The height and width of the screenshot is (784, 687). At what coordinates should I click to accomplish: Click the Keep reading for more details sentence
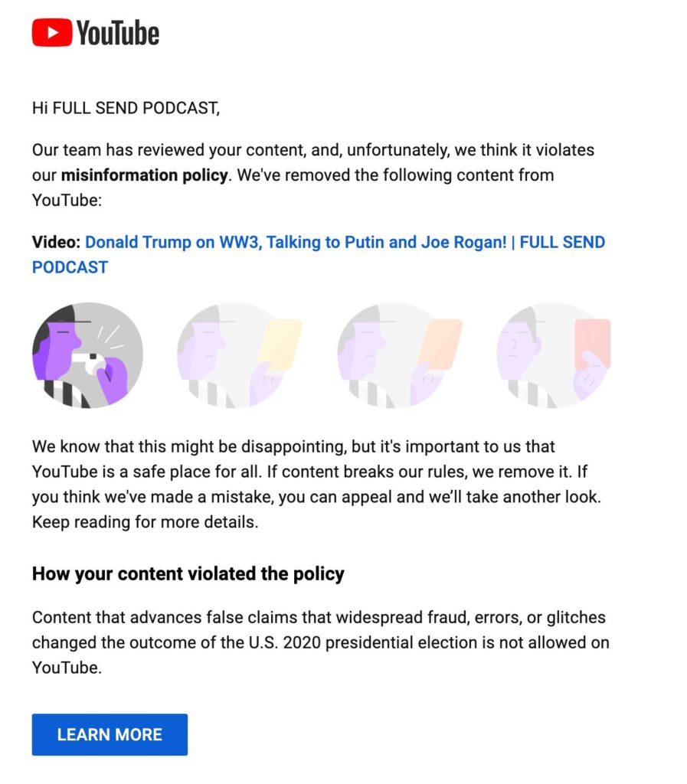tap(145, 522)
